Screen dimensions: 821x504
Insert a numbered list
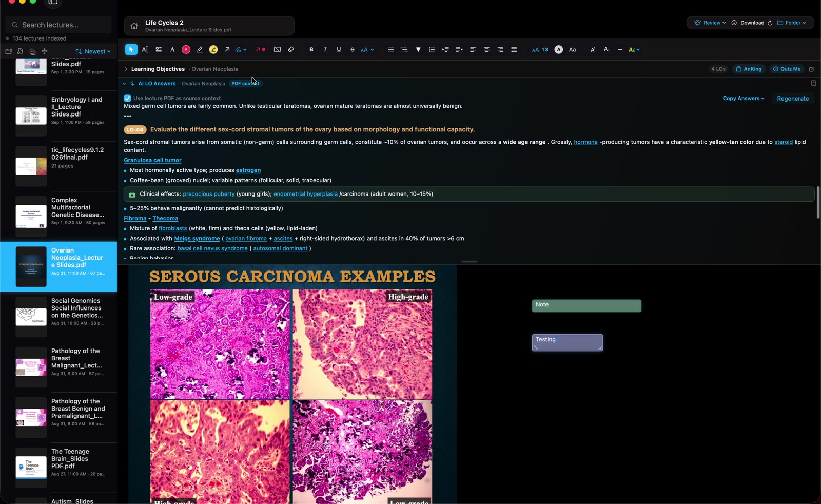(432, 50)
